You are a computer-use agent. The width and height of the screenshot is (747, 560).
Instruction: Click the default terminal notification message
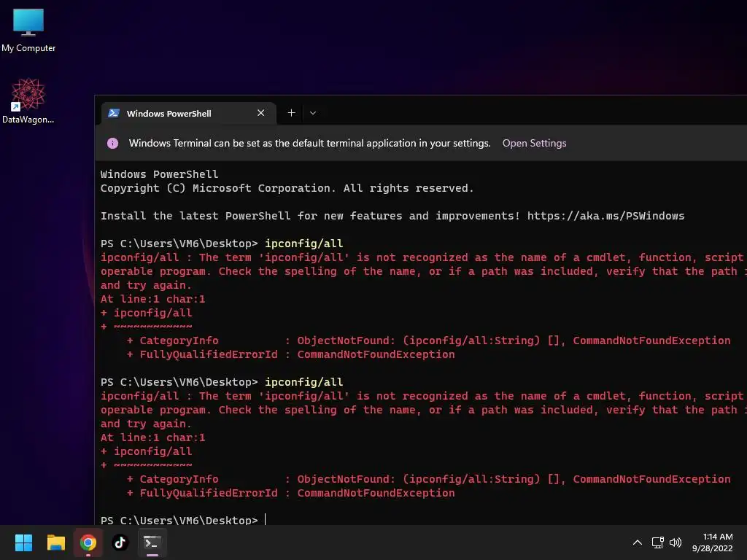pos(309,144)
